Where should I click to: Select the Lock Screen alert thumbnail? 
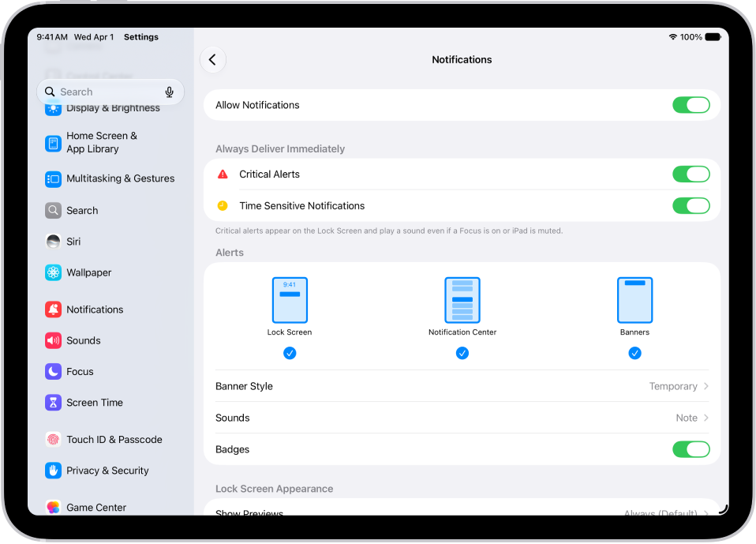[290, 300]
